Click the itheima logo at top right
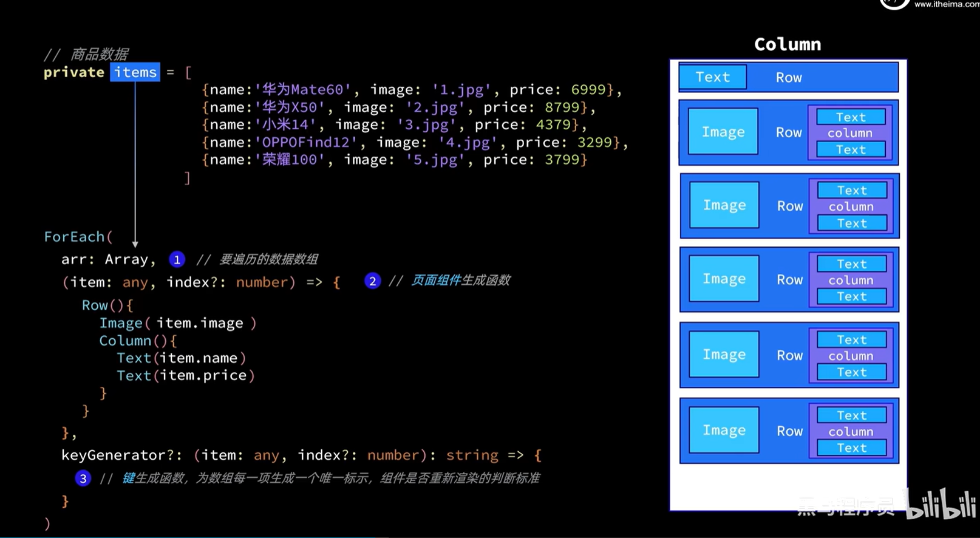Viewport: 980px width, 538px height. [x=894, y=4]
